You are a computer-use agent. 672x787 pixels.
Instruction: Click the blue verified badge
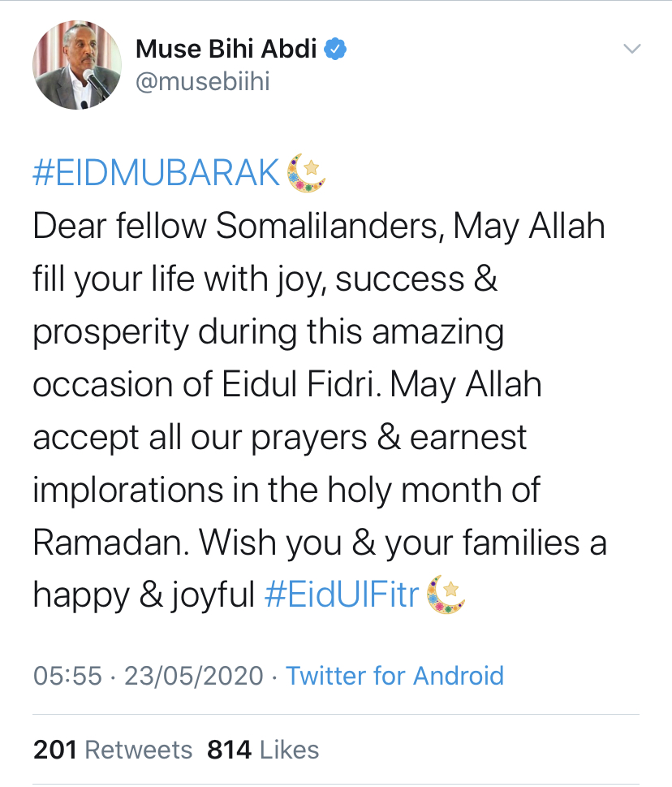(336, 50)
